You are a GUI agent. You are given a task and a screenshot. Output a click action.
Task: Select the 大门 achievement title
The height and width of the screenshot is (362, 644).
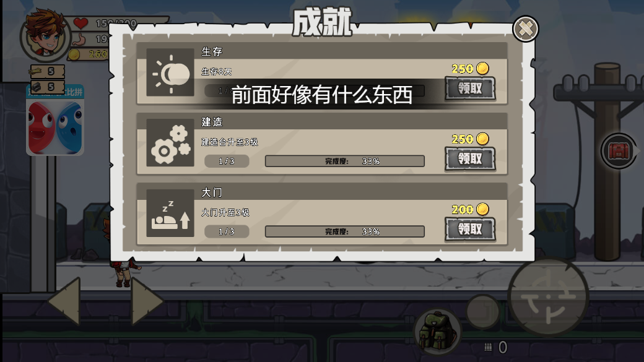click(212, 192)
